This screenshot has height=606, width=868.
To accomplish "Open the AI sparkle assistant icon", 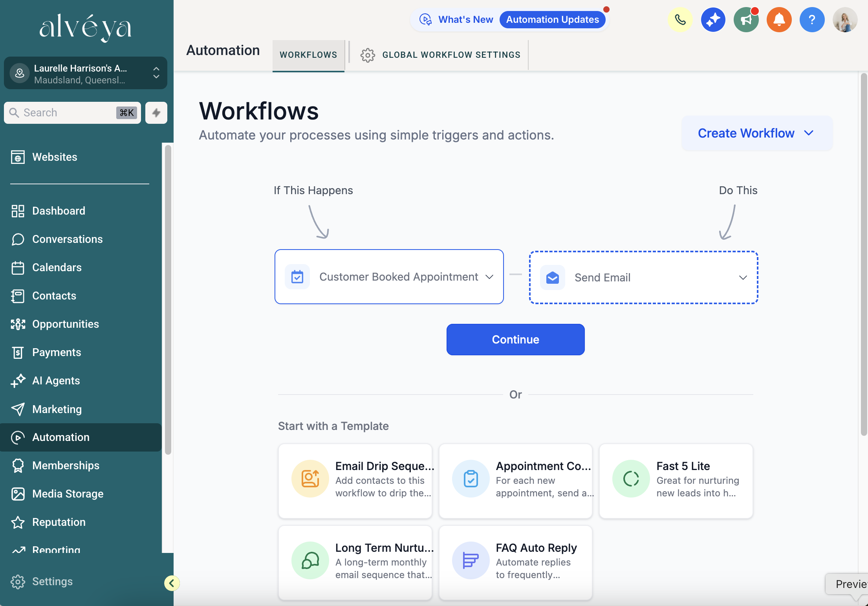I will tap(713, 20).
